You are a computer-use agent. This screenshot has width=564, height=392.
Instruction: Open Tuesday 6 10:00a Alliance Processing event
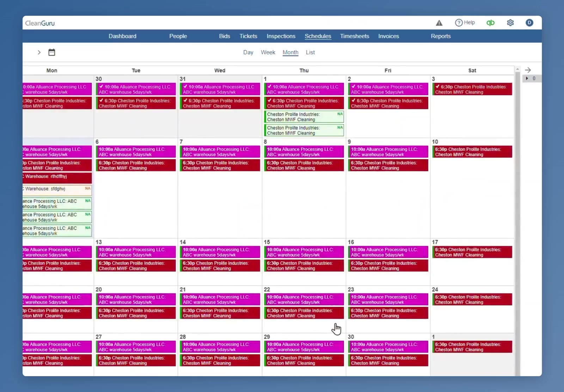[136, 152]
